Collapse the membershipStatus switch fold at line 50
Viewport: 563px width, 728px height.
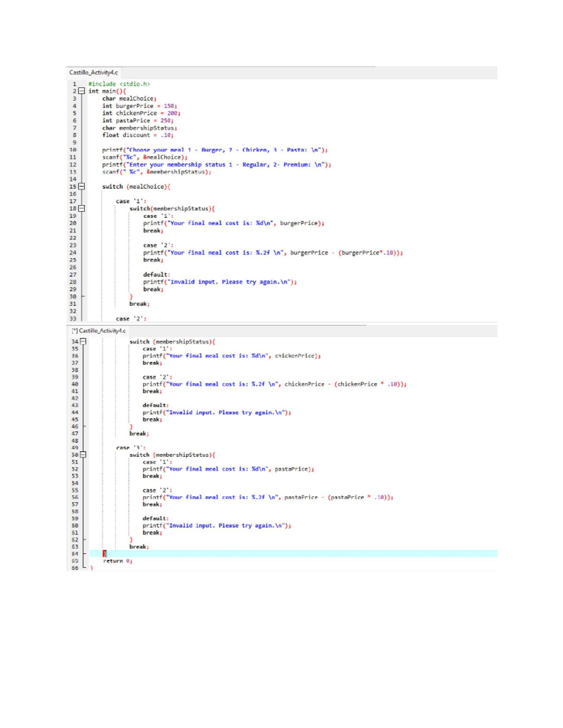[x=83, y=455]
